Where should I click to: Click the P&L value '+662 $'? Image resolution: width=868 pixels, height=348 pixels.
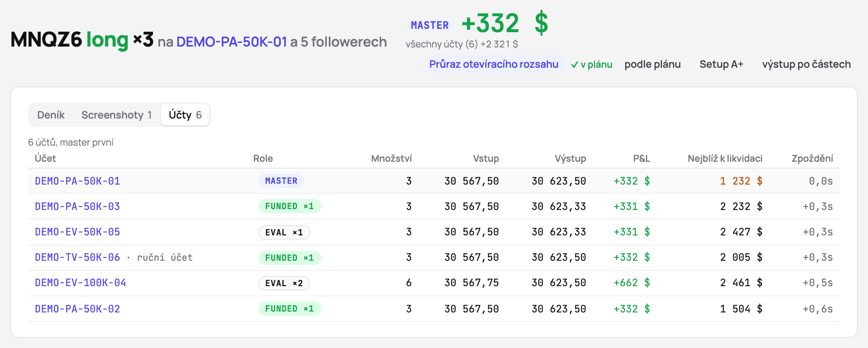tap(632, 283)
